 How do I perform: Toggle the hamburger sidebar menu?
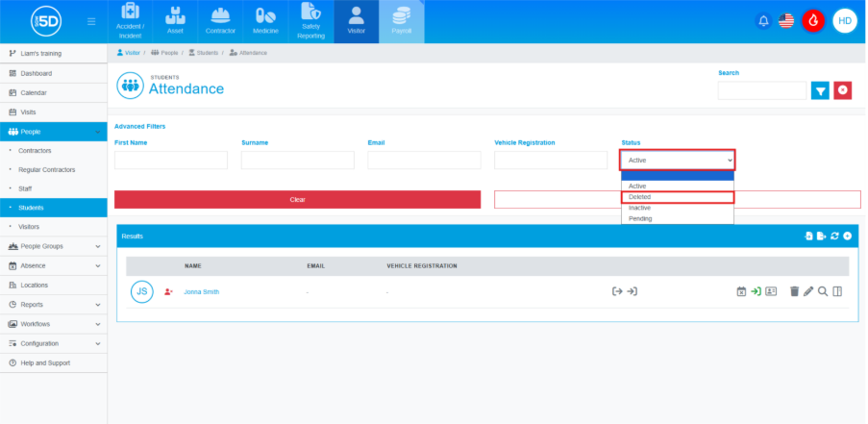[91, 21]
